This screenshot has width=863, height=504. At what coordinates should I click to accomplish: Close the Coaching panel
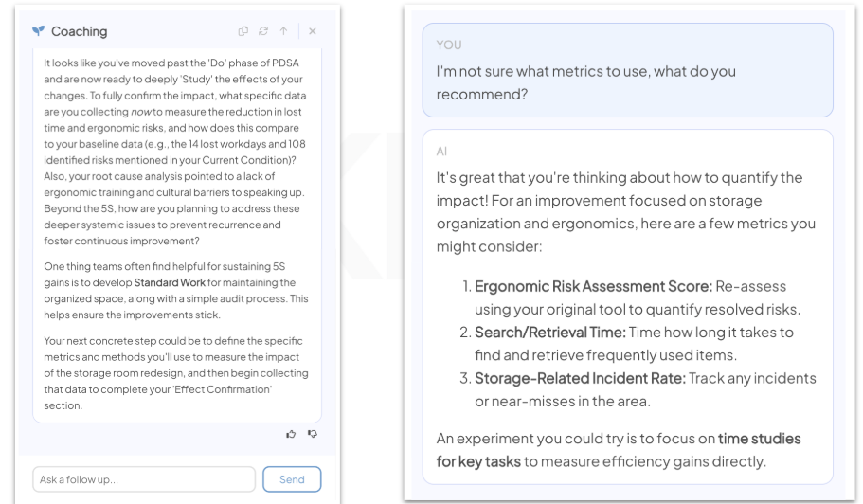pyautogui.click(x=312, y=31)
